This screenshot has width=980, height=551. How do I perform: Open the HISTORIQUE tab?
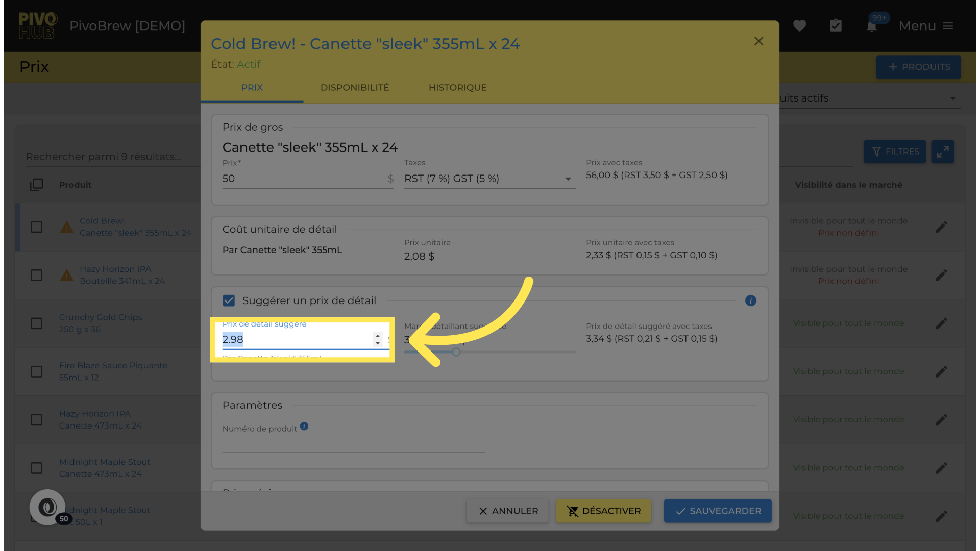click(457, 87)
